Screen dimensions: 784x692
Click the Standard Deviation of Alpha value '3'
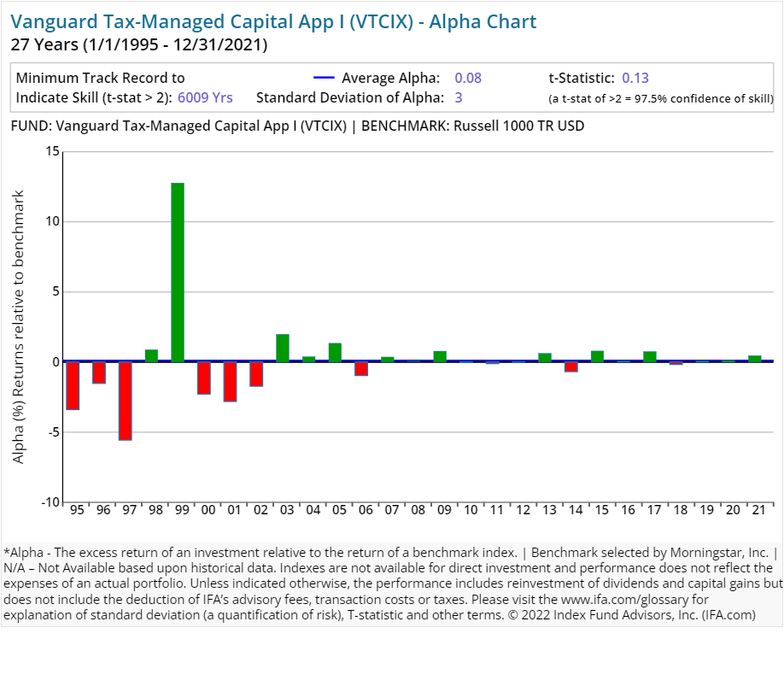(x=459, y=97)
